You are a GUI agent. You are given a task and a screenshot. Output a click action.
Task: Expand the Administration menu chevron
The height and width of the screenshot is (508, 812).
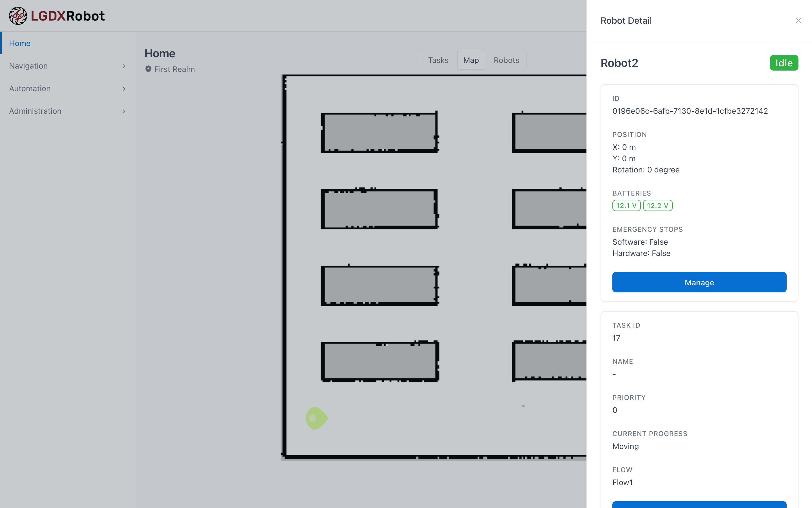pos(124,111)
